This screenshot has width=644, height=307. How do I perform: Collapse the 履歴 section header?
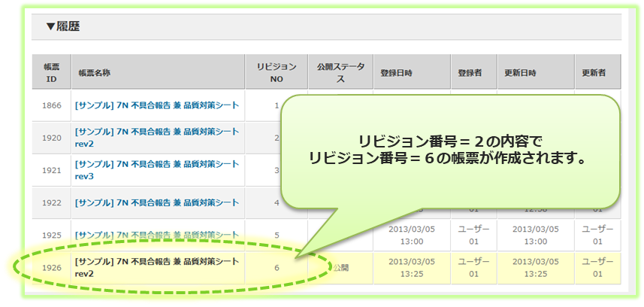point(63,27)
